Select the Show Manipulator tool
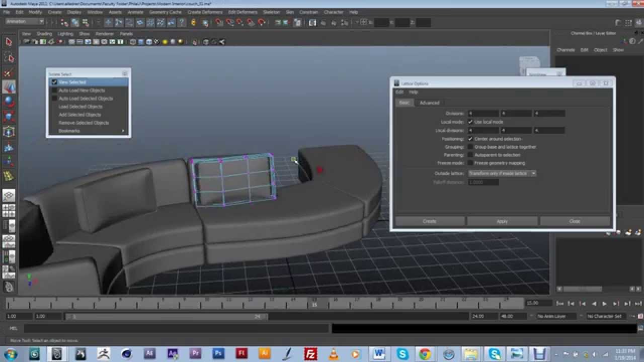 (9, 161)
